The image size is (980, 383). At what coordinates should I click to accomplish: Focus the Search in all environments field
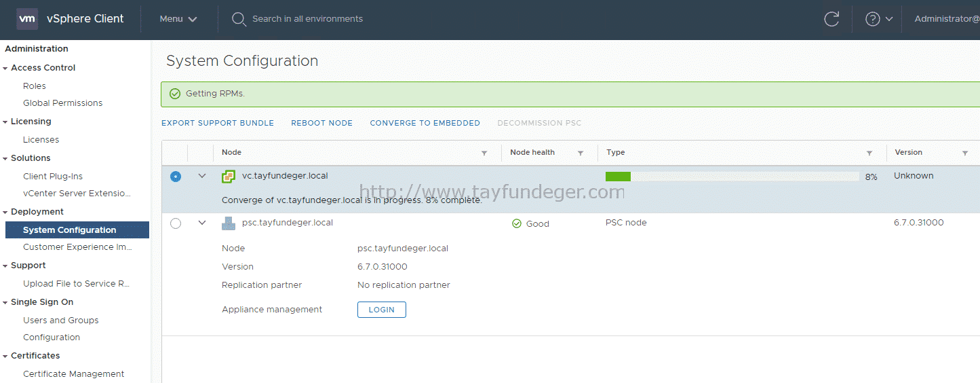tap(307, 19)
